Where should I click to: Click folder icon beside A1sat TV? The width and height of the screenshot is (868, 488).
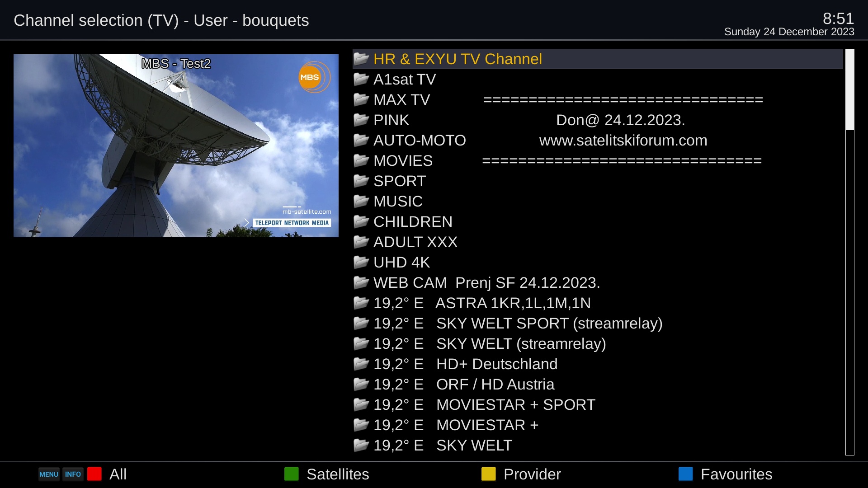coord(361,79)
